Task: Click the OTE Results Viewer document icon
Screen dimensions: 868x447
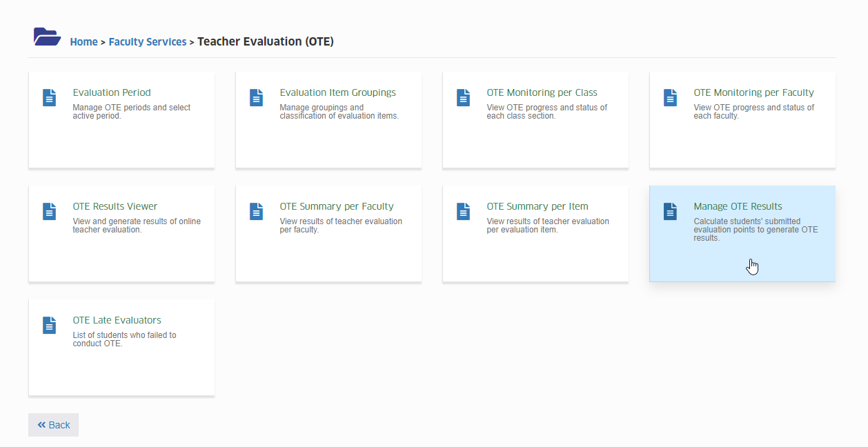Action: point(50,211)
